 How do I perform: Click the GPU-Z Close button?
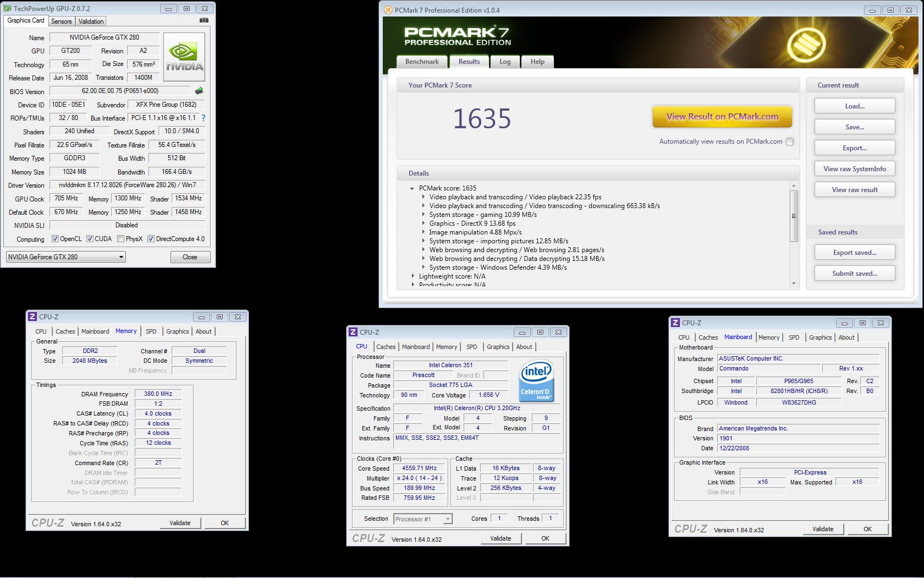point(190,257)
